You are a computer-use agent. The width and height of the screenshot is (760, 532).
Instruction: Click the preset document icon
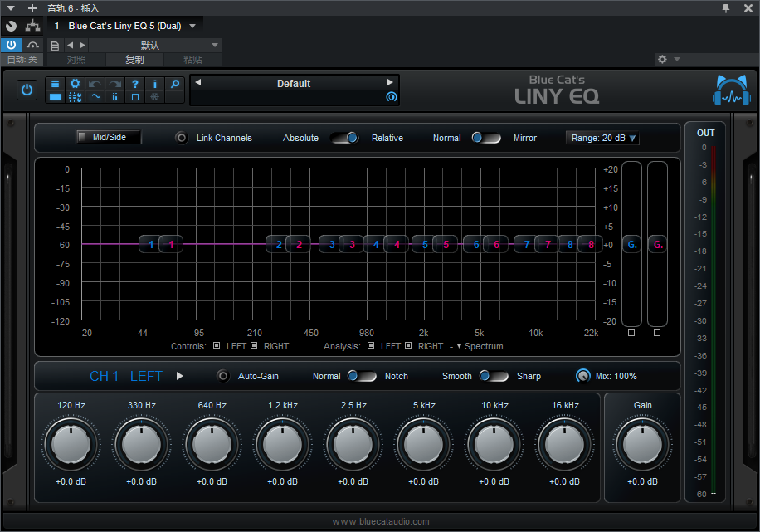56,46
